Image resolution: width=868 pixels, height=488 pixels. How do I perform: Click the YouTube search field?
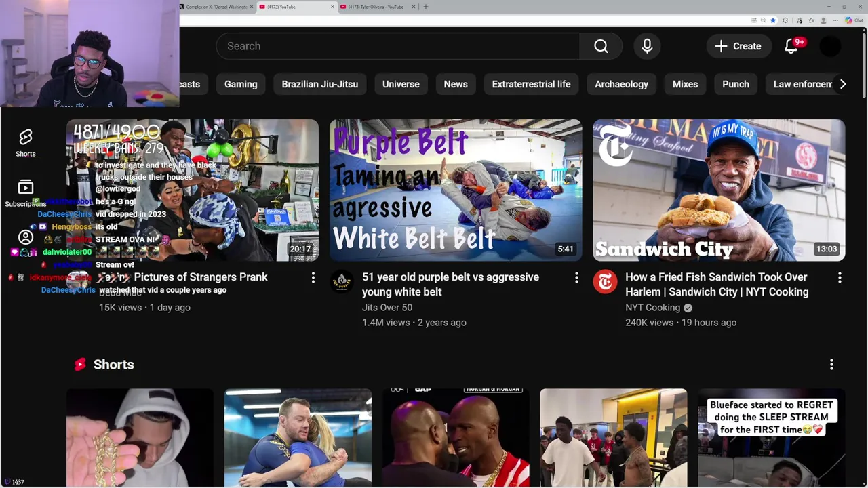click(398, 46)
